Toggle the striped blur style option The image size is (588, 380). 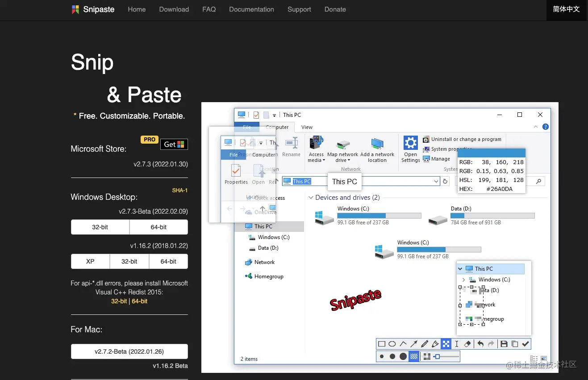(414, 356)
